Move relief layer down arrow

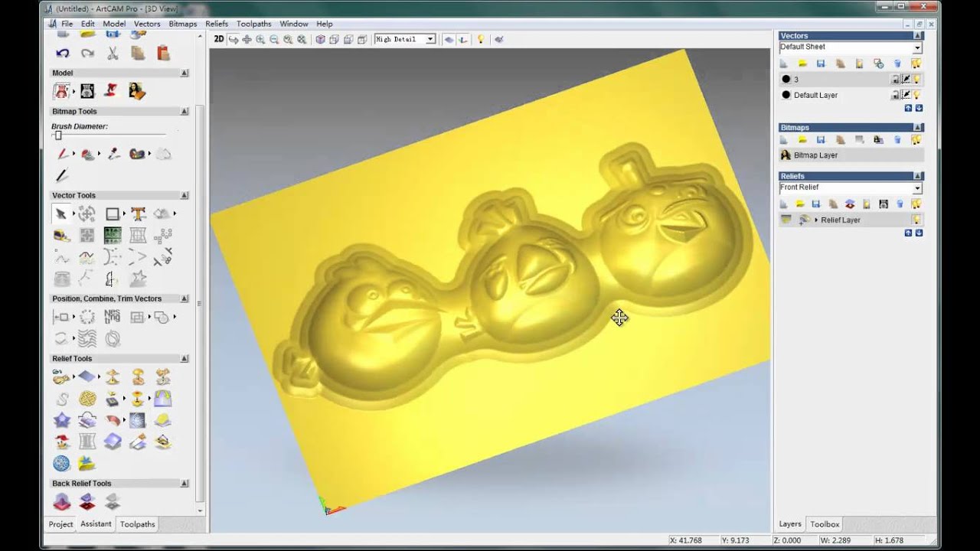[x=919, y=233]
